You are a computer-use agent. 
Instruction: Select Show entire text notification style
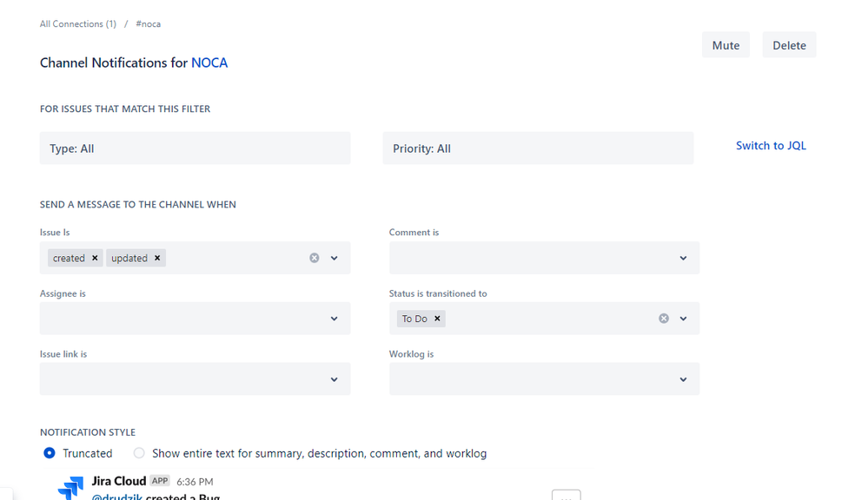[139, 453]
